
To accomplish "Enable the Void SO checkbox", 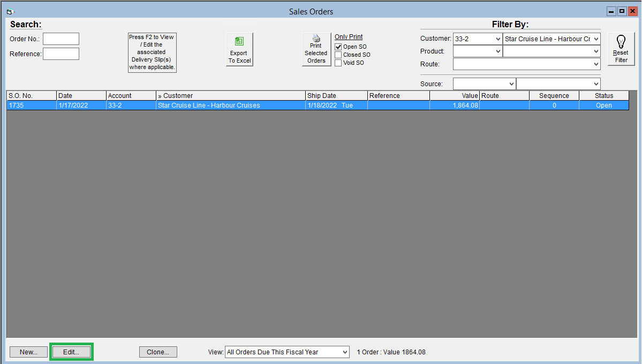I will (338, 63).
